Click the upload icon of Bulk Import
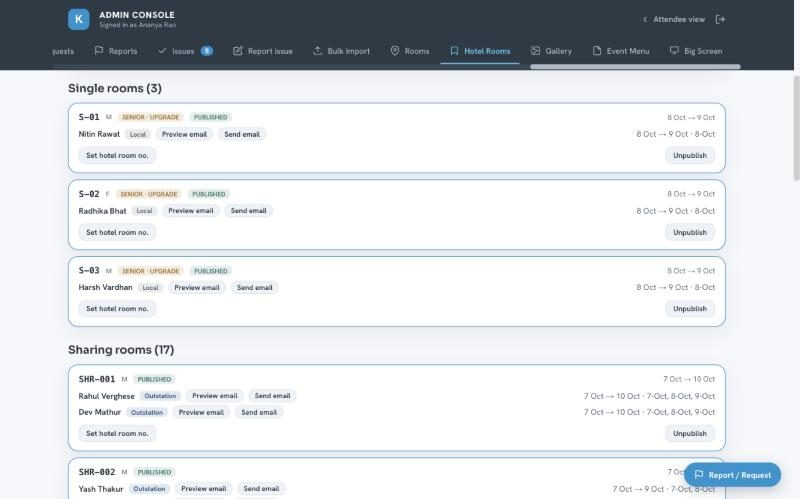Viewport: 800px width, 499px height. [x=317, y=51]
